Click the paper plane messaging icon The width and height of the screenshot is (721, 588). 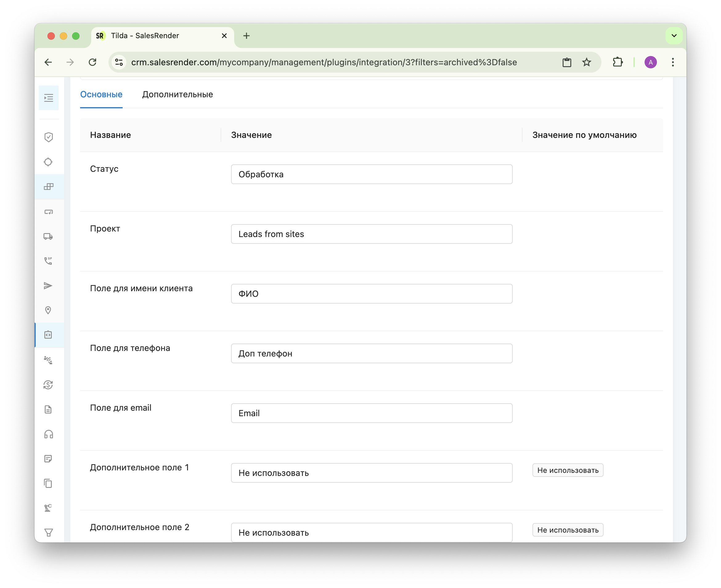click(x=48, y=285)
